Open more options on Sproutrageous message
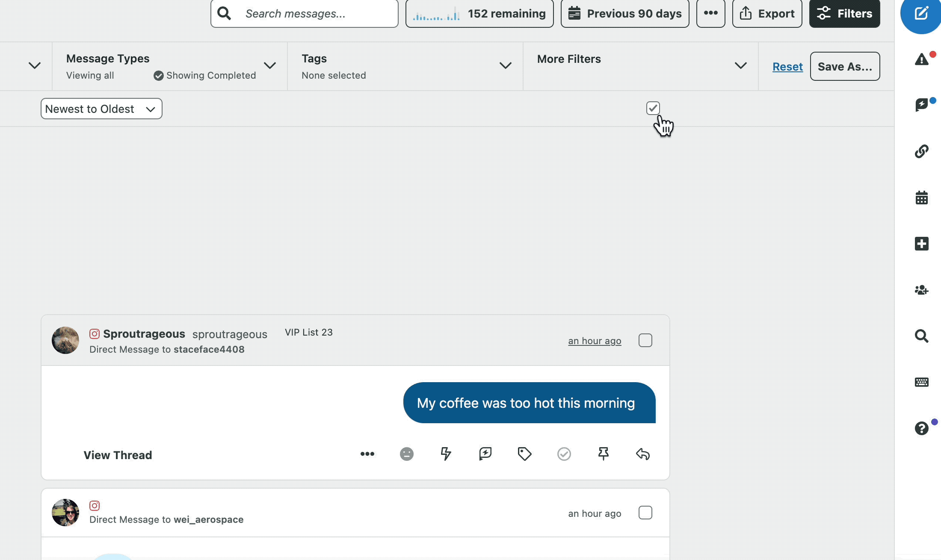This screenshot has width=941, height=560. coord(367,454)
